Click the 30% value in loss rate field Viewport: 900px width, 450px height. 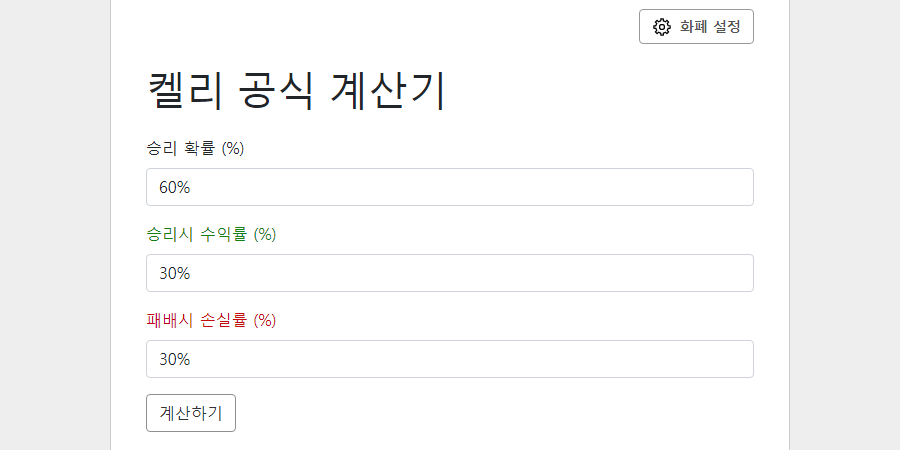(x=174, y=359)
